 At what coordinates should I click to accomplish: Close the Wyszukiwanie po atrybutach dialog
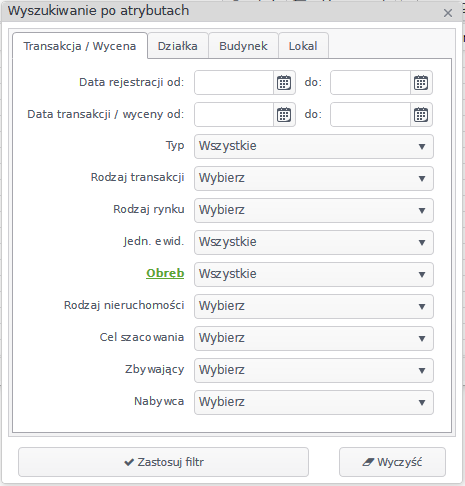click(x=448, y=13)
